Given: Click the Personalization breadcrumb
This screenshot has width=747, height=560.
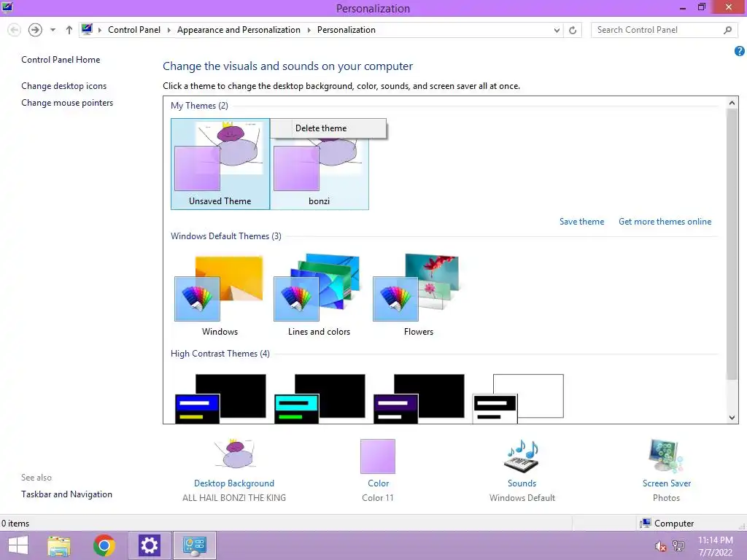Looking at the screenshot, I should pos(347,29).
